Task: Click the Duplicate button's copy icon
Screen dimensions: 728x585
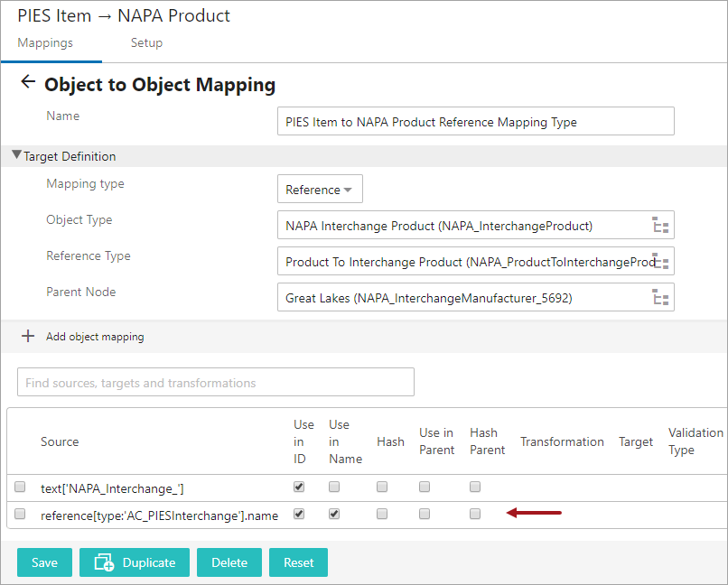Action: pyautogui.click(x=104, y=562)
